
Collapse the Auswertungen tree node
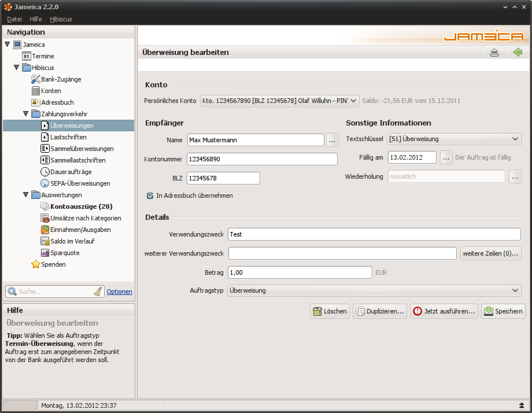(x=26, y=195)
